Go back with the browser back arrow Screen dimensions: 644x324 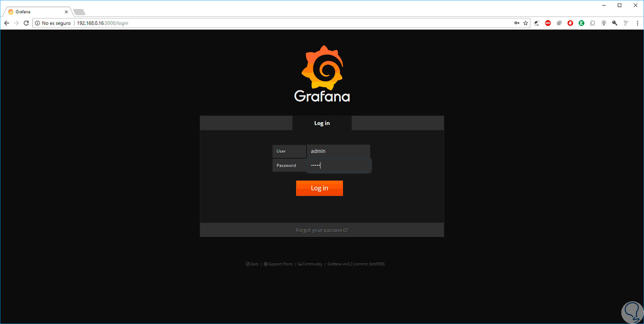click(x=6, y=23)
